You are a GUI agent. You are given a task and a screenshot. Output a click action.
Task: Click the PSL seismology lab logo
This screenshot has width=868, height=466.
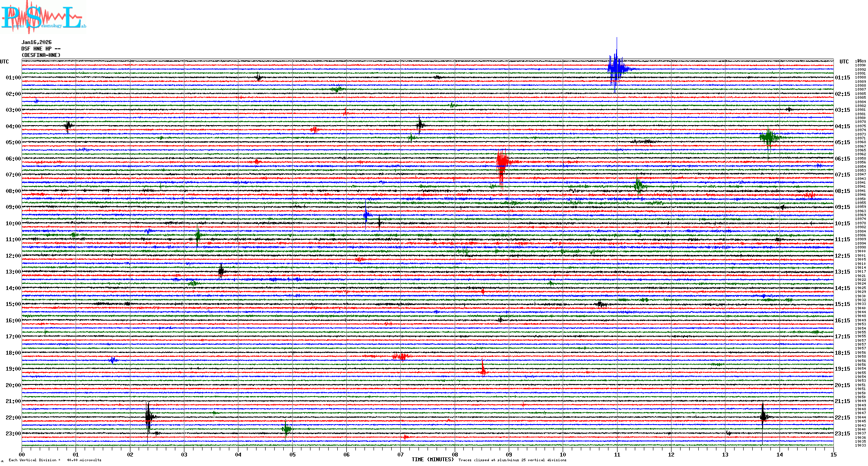tap(43, 17)
